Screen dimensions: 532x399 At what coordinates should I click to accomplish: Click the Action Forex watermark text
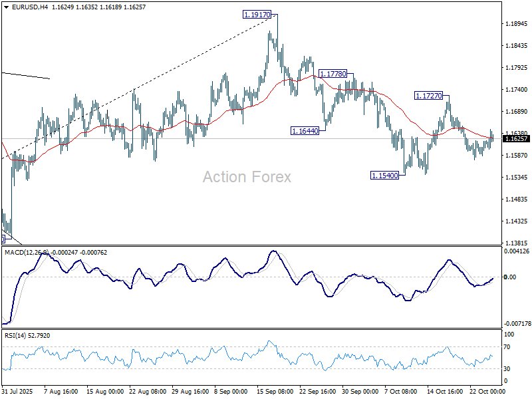pos(246,176)
